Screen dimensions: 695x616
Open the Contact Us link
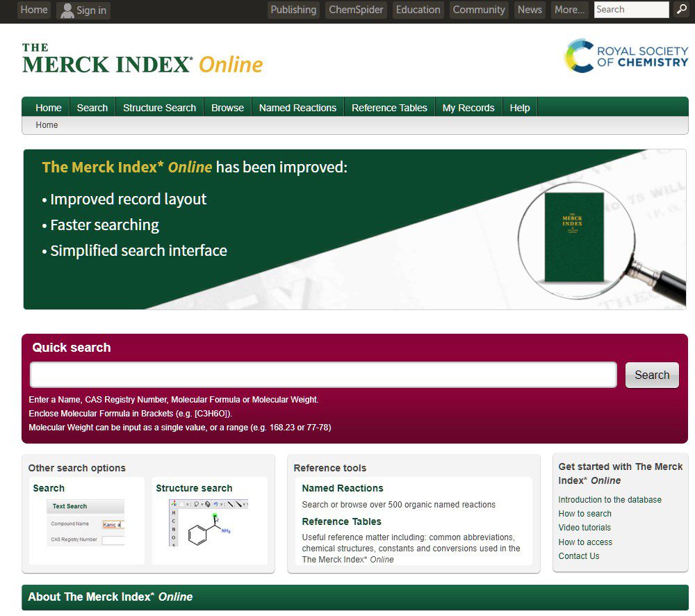578,556
